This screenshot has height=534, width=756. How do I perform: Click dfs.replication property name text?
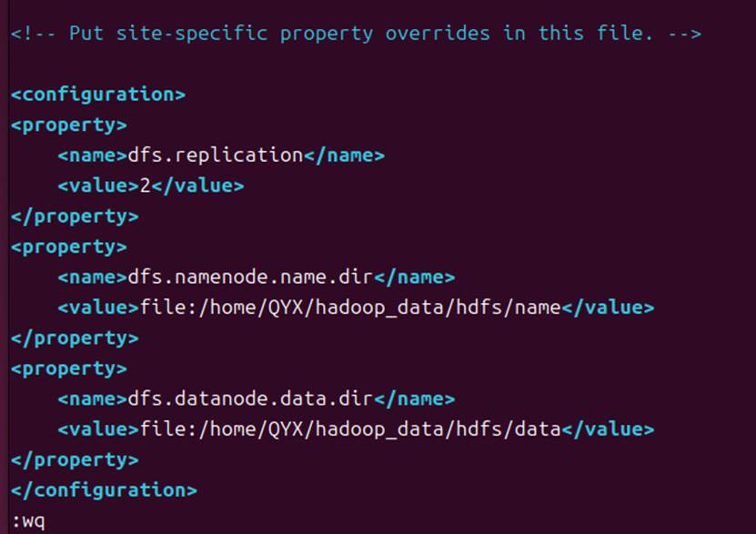216,156
